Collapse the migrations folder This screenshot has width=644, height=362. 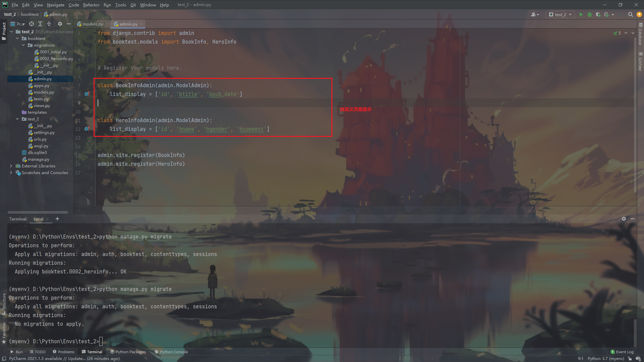23,45
